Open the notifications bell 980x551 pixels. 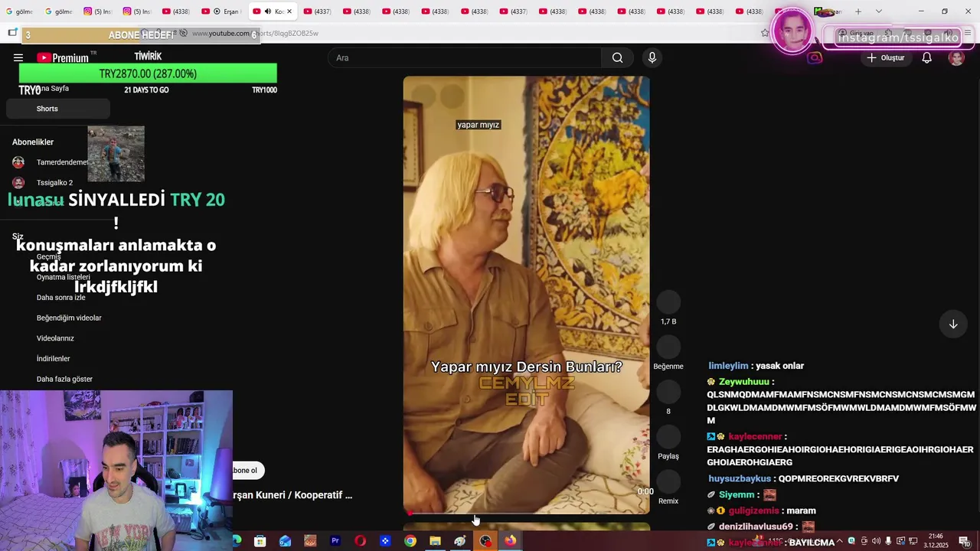click(926, 58)
